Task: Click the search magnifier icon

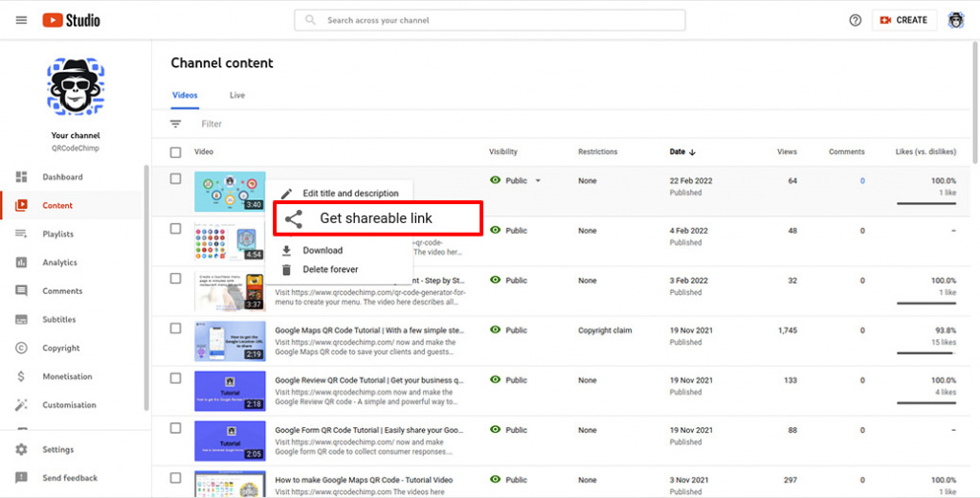Action: tap(310, 20)
